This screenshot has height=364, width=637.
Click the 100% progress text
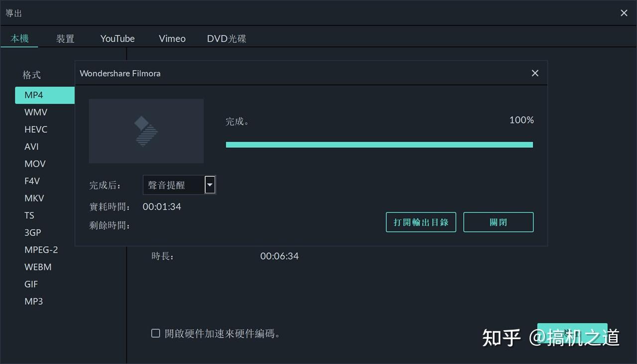[522, 120]
